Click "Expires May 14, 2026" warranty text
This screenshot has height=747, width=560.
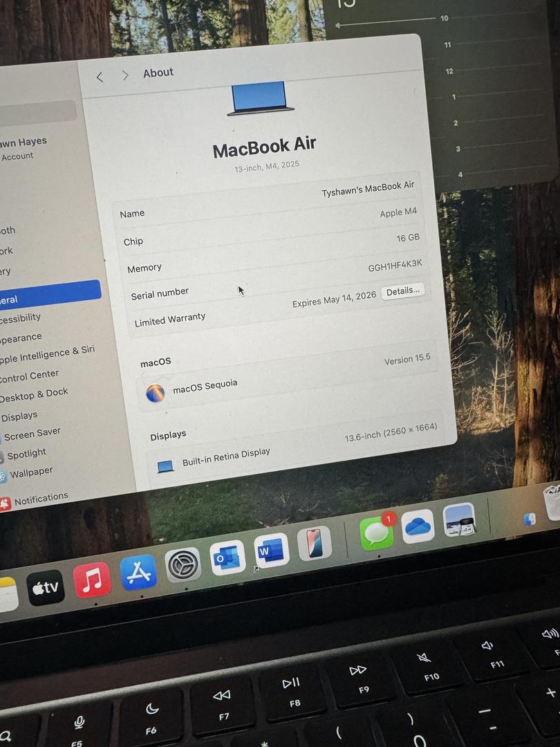pos(334,299)
